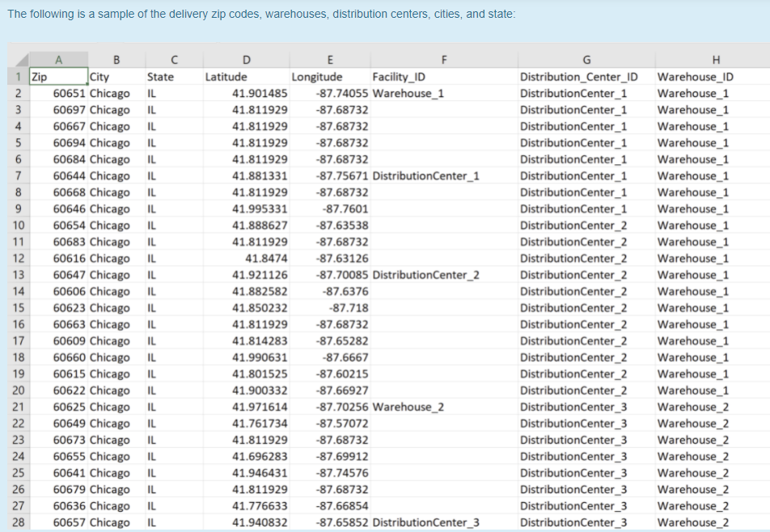Click State cell 'IL' in row 18

pos(174,357)
